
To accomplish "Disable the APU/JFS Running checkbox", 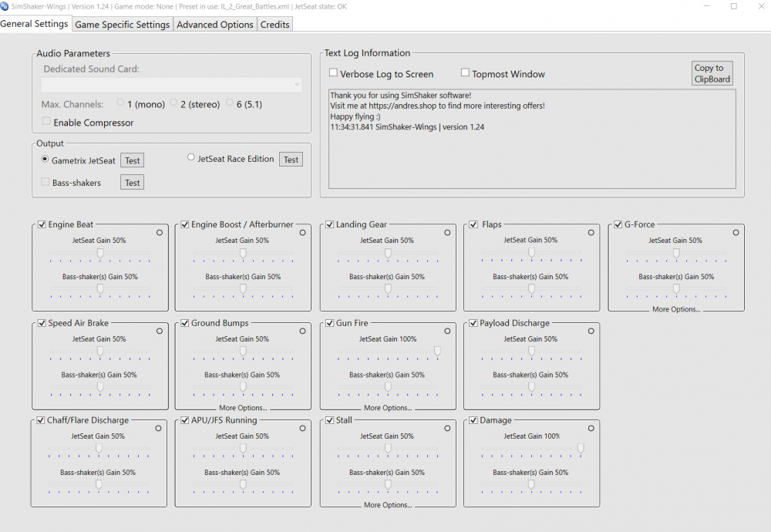I will tap(185, 420).
